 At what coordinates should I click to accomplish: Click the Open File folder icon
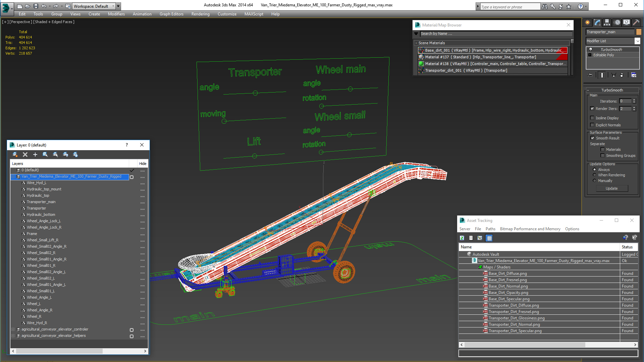pos(28,6)
